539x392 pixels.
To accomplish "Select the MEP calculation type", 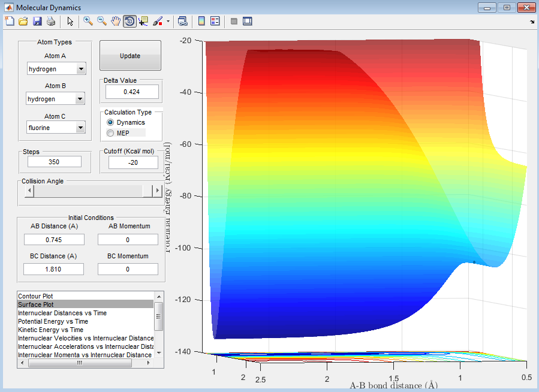I will (110, 132).
